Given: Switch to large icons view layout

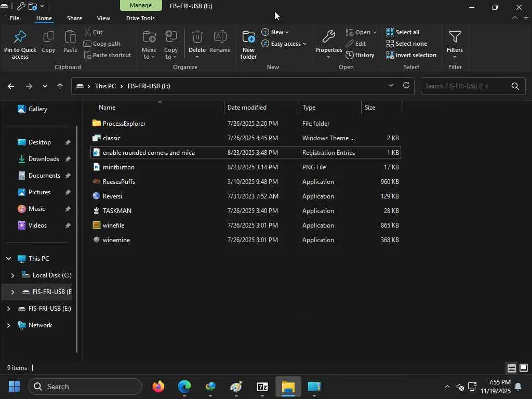Looking at the screenshot, I should click(x=524, y=368).
